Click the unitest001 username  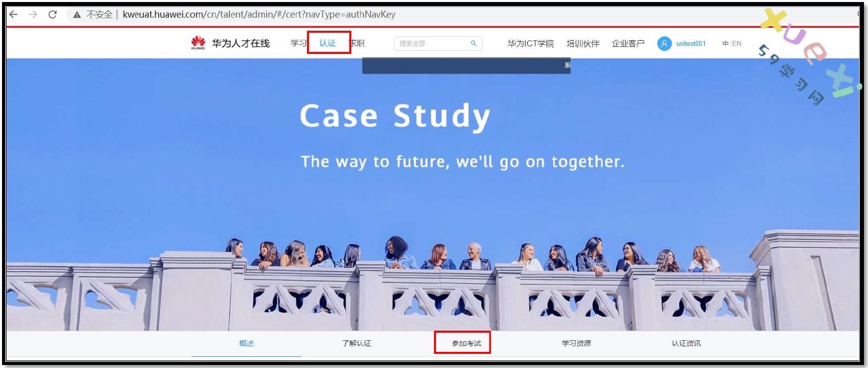click(x=691, y=43)
